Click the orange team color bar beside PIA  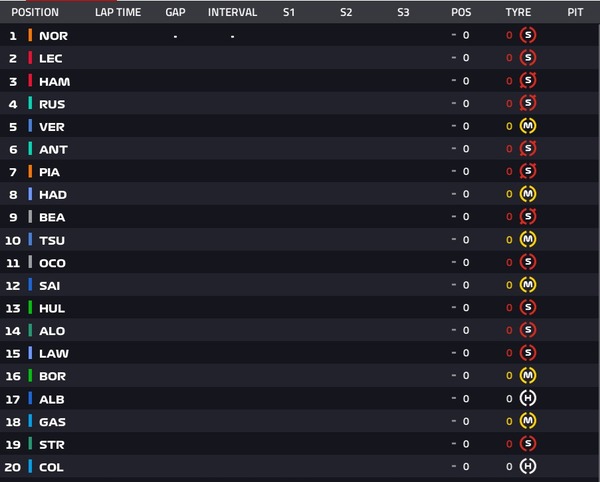(x=30, y=171)
